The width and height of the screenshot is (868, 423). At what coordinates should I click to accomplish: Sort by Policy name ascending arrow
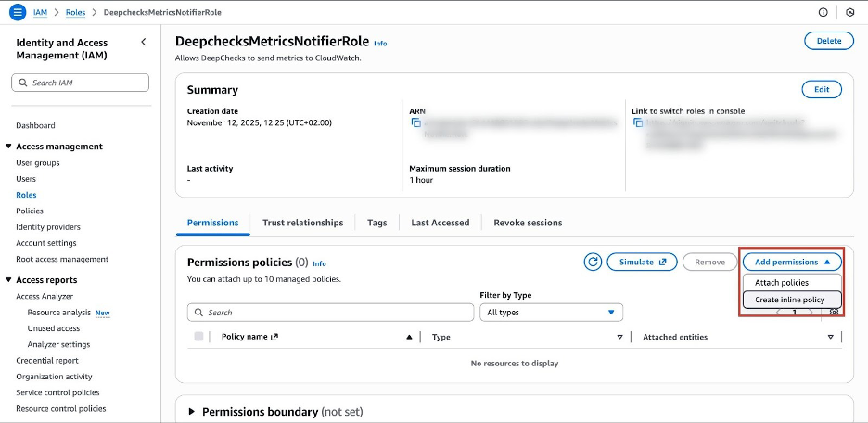pos(409,337)
